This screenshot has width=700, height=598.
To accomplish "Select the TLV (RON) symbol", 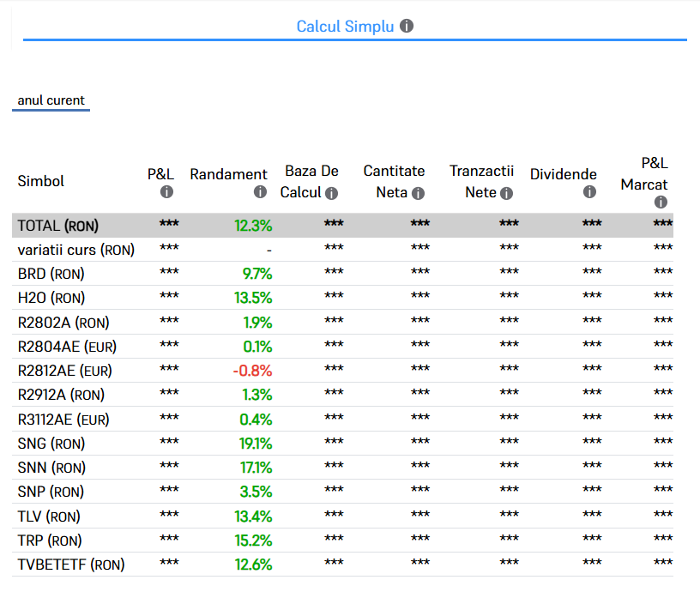I will (50, 516).
